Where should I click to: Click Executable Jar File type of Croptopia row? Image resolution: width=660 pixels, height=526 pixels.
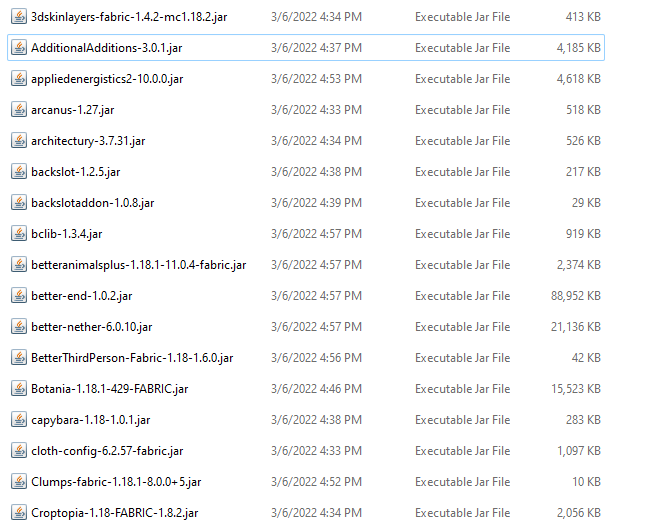pyautogui.click(x=463, y=513)
